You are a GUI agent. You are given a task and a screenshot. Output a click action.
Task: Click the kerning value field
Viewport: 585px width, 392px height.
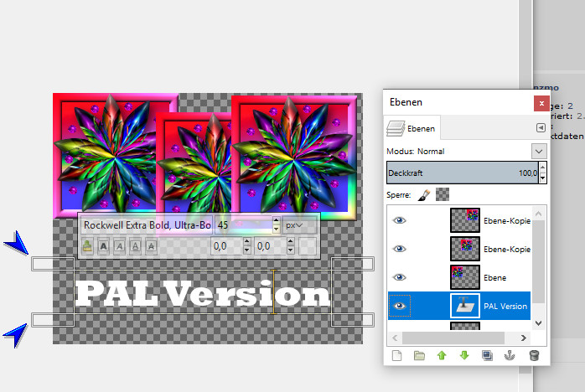point(271,246)
